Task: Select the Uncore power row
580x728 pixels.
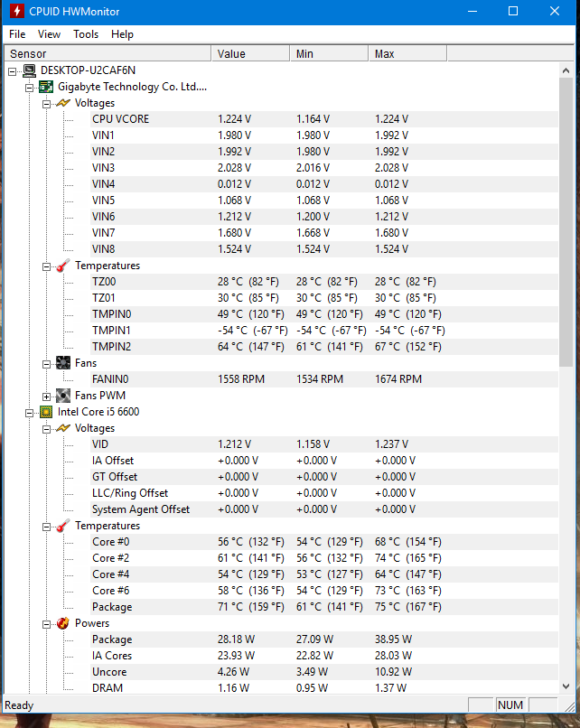Action: (324, 672)
